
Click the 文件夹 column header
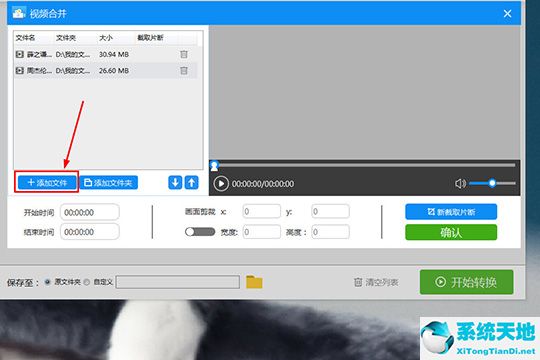click(x=66, y=38)
